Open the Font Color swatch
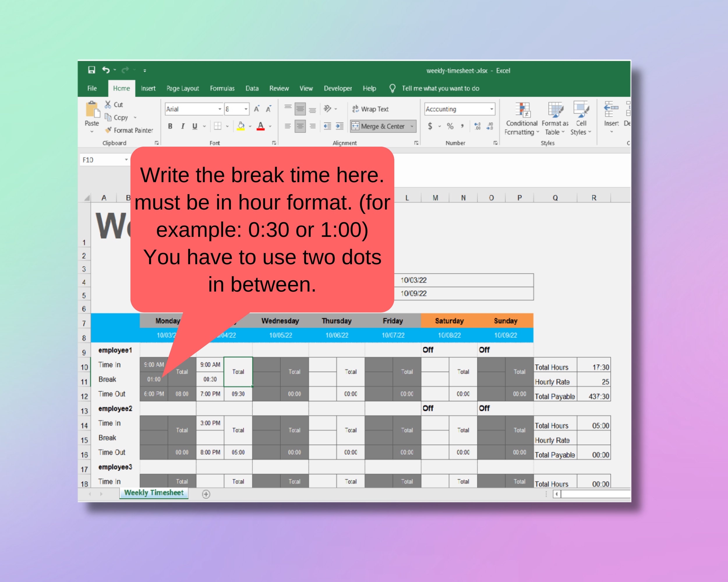Image resolution: width=728 pixels, height=582 pixels. [x=261, y=126]
